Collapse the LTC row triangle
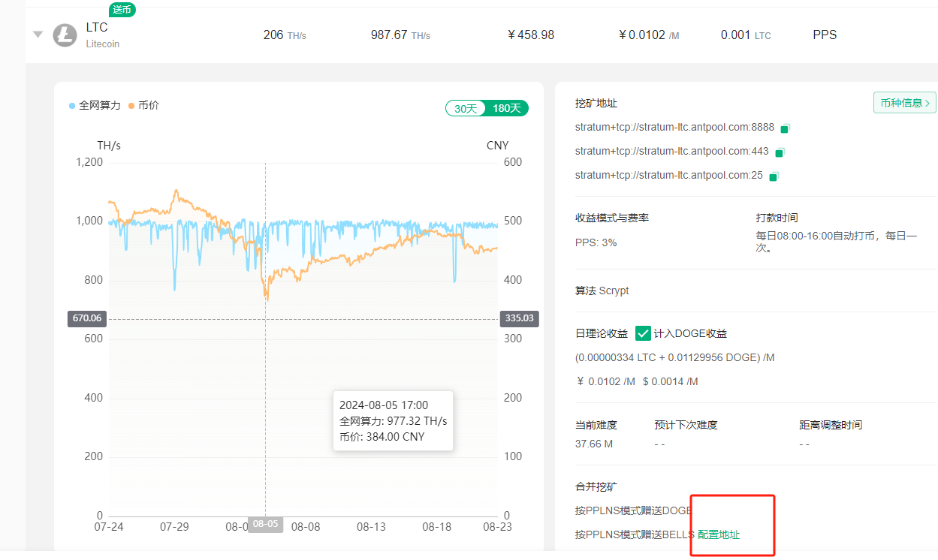The image size is (938, 560). 38,35
